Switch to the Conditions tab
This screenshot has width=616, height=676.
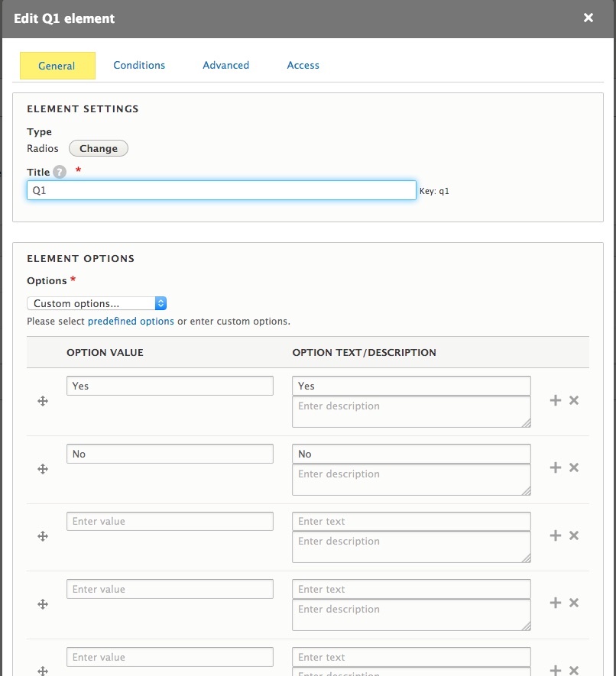click(139, 65)
